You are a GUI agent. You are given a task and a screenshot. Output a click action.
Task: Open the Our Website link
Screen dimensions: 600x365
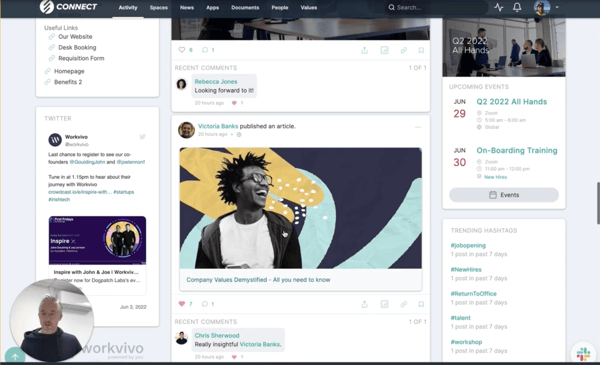[75, 37]
